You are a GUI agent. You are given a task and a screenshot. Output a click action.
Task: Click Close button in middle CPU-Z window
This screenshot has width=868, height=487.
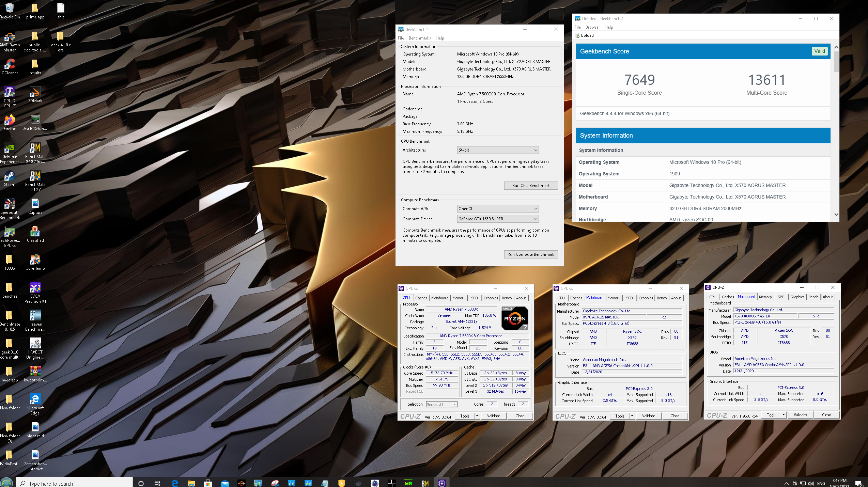(675, 416)
